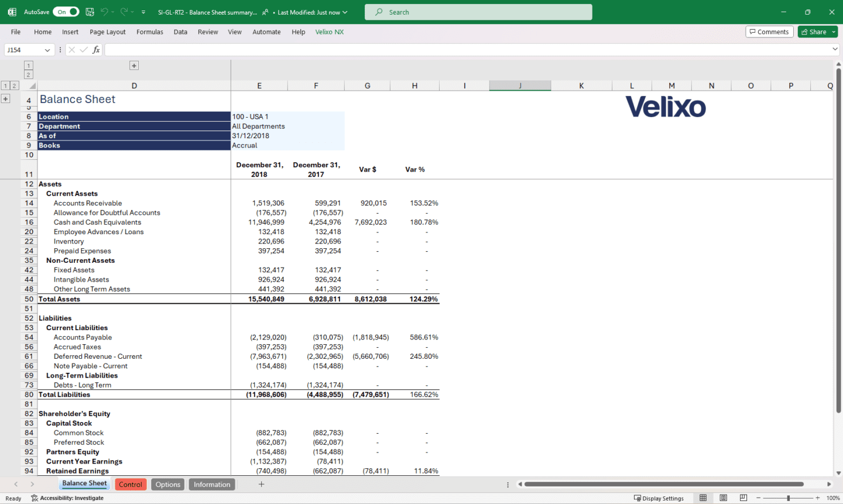The height and width of the screenshot is (504, 843).
Task: Select the Normal view grid icon
Action: pos(702,498)
